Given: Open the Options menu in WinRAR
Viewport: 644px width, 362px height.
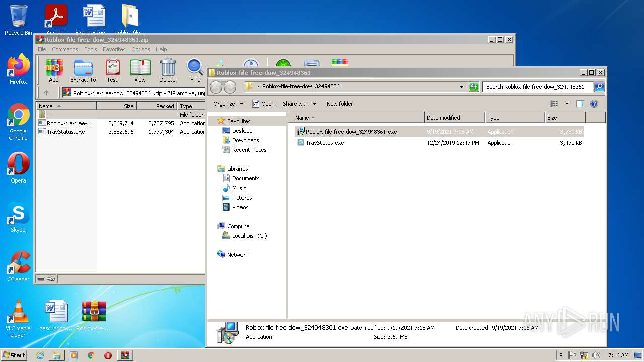Looking at the screenshot, I should [140, 49].
